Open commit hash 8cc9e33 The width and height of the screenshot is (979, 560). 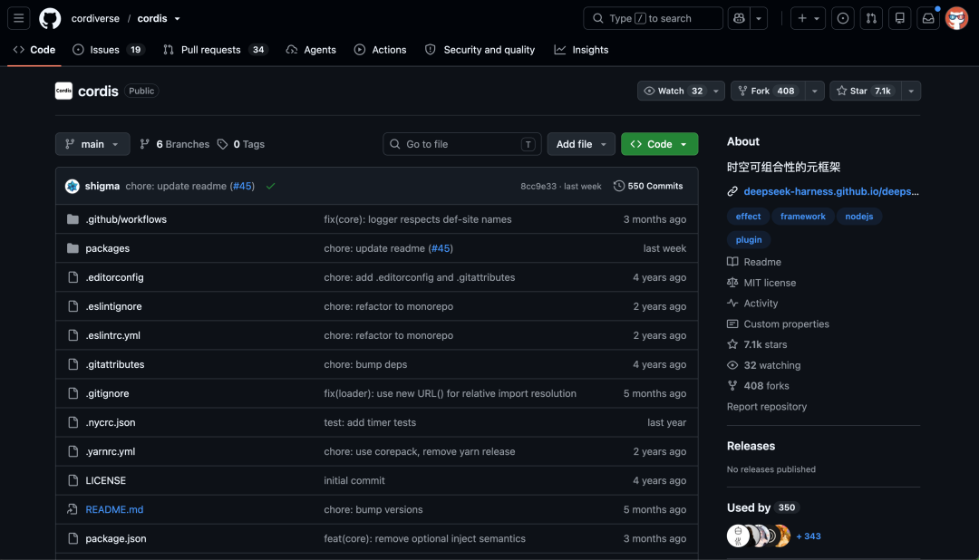pos(538,186)
